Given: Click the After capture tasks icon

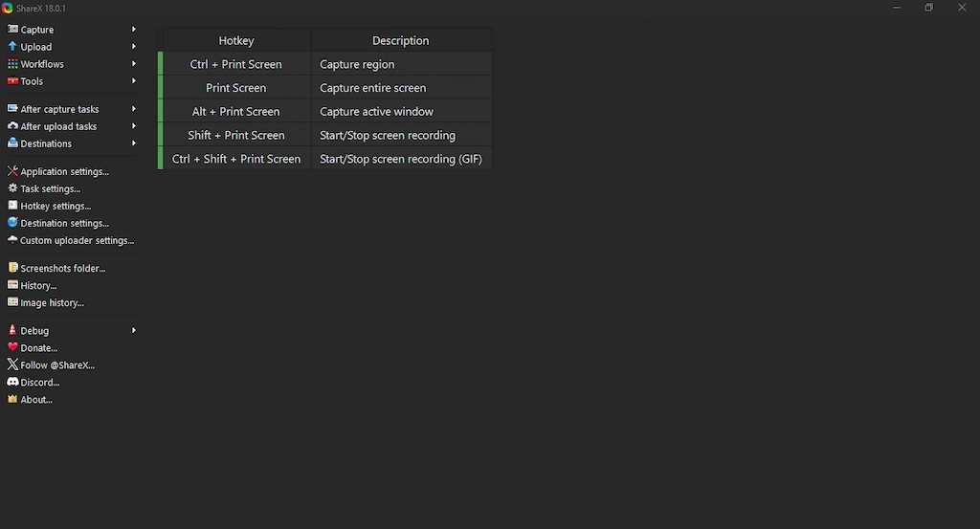Looking at the screenshot, I should 12,109.
